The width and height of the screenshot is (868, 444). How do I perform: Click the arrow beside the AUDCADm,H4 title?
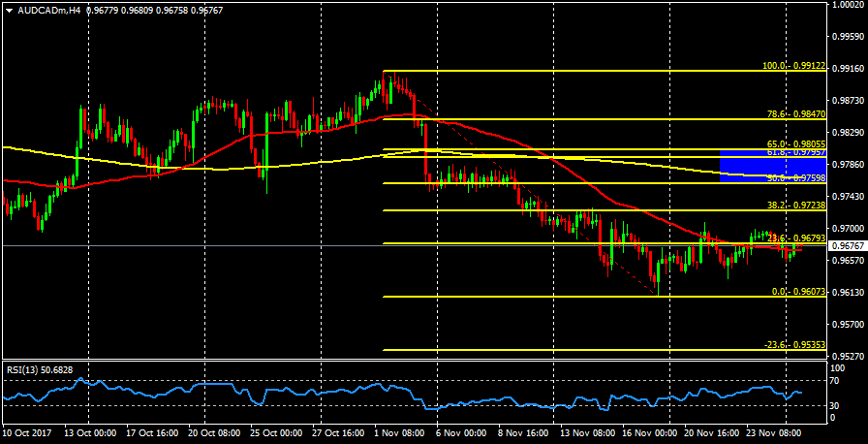pyautogui.click(x=7, y=11)
